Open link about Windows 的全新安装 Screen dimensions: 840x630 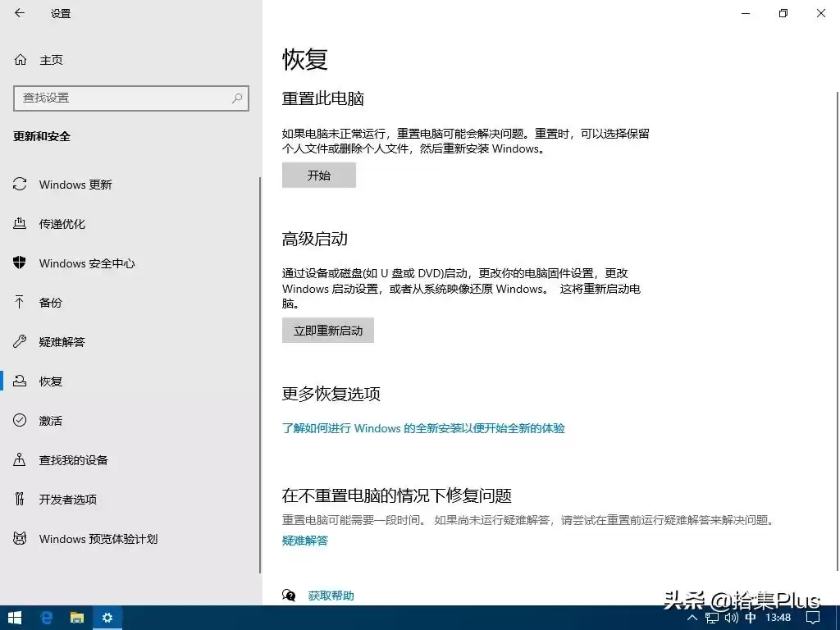pyautogui.click(x=423, y=428)
